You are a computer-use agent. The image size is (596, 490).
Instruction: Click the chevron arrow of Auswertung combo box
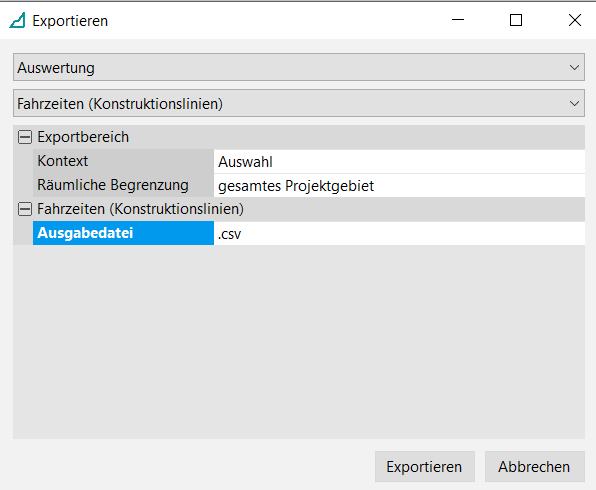pos(574,68)
